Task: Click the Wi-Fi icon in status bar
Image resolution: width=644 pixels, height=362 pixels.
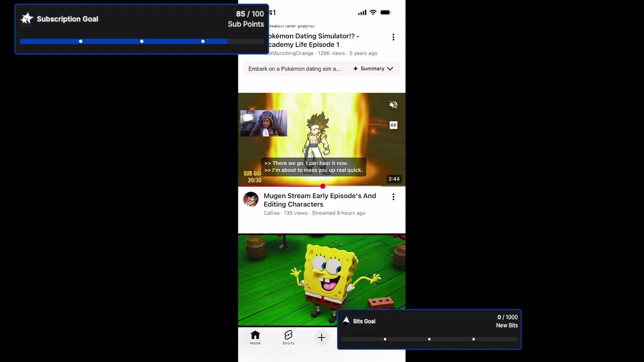Action: coord(373,13)
